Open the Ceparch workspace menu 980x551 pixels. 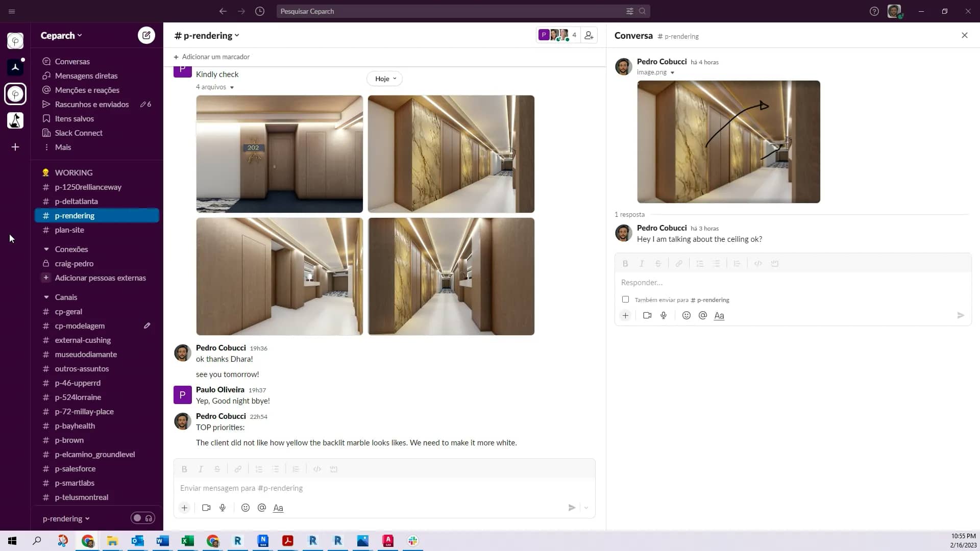pyautogui.click(x=61, y=35)
